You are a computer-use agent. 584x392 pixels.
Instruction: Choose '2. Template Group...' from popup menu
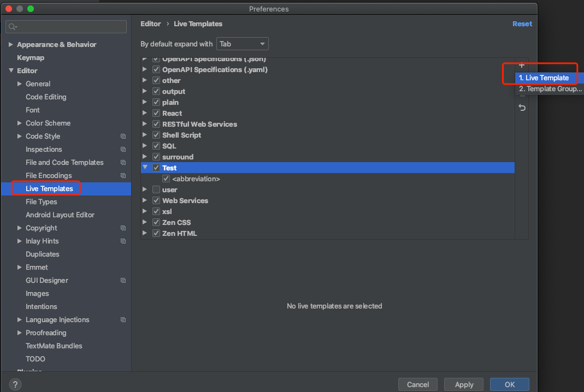tap(549, 88)
